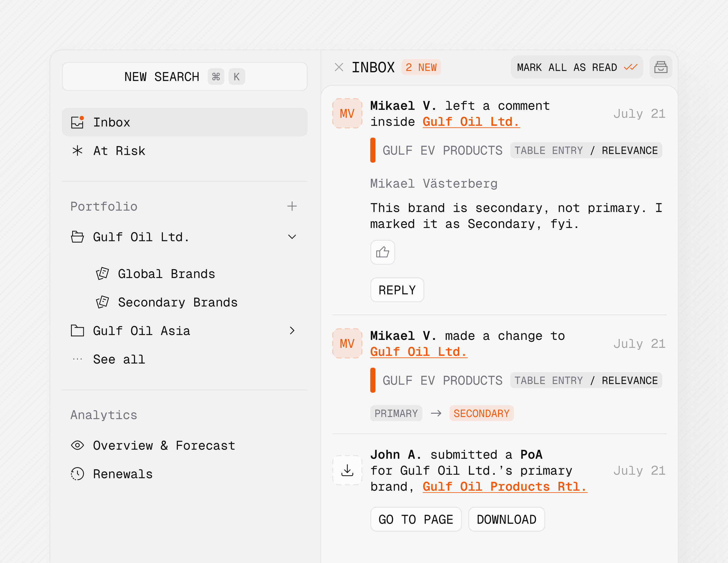728x563 pixels.
Task: Click the archive tray icon in inbox header
Action: pyautogui.click(x=660, y=67)
